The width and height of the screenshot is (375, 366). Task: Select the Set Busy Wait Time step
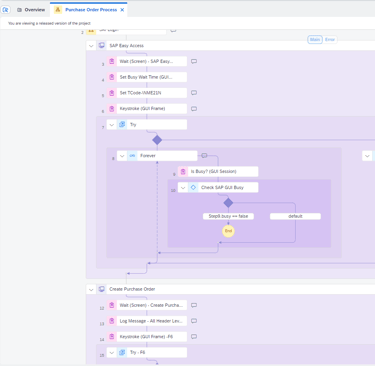coord(147,77)
